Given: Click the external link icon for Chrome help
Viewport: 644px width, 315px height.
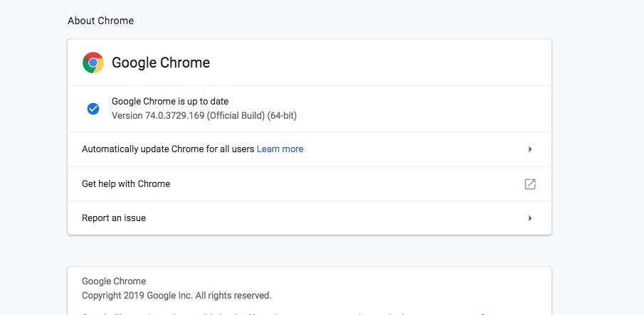Looking at the screenshot, I should coord(530,184).
